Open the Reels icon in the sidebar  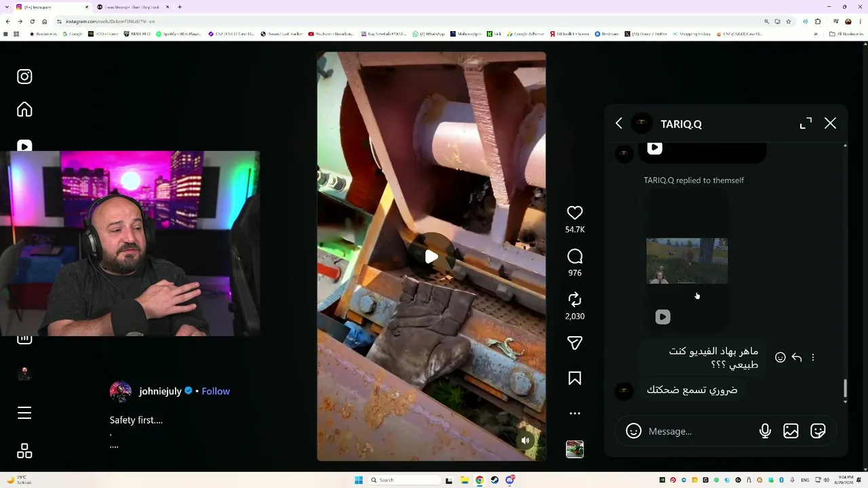24,146
